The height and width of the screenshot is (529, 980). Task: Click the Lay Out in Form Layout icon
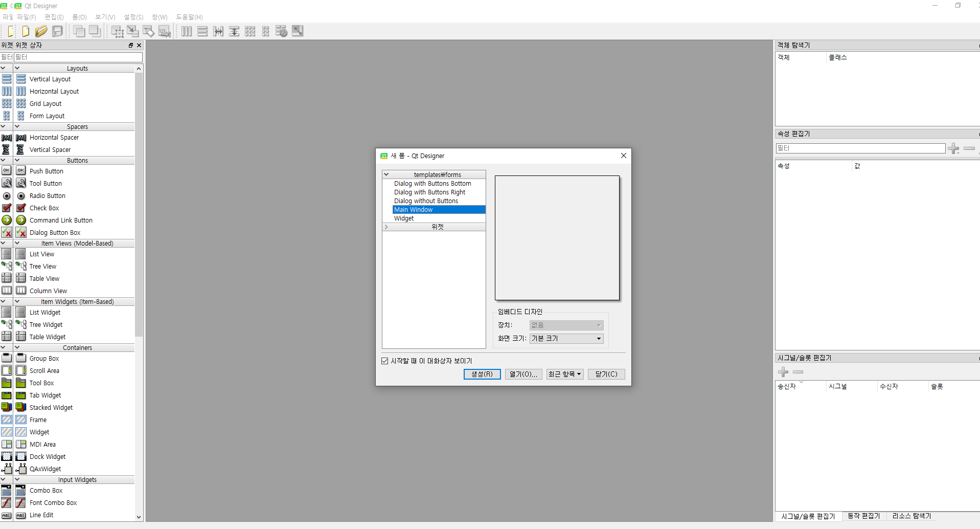coord(266,31)
